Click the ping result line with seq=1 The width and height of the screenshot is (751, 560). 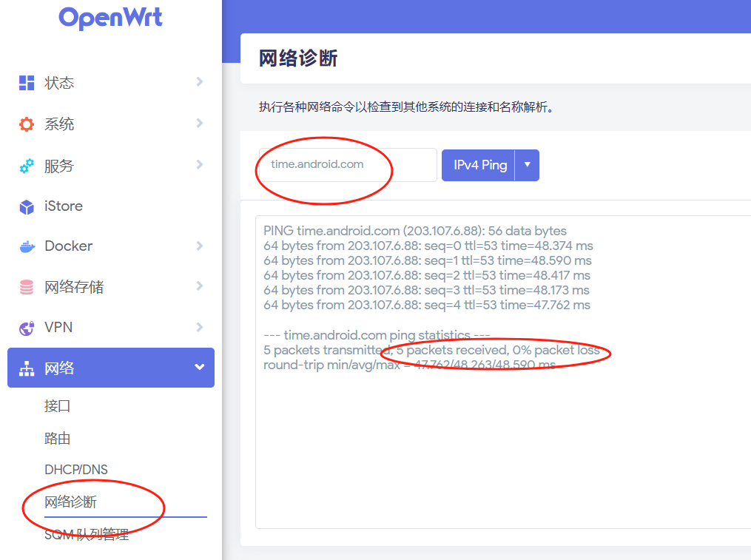click(427, 260)
